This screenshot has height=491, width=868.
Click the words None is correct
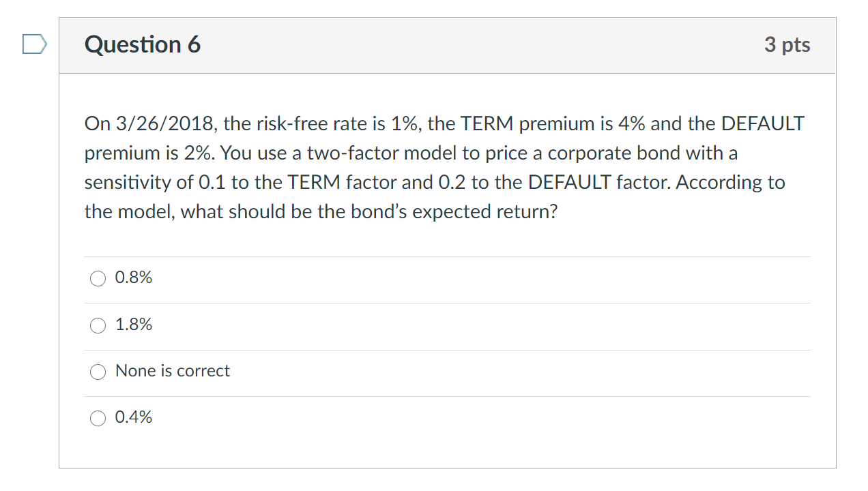pyautogui.click(x=173, y=371)
